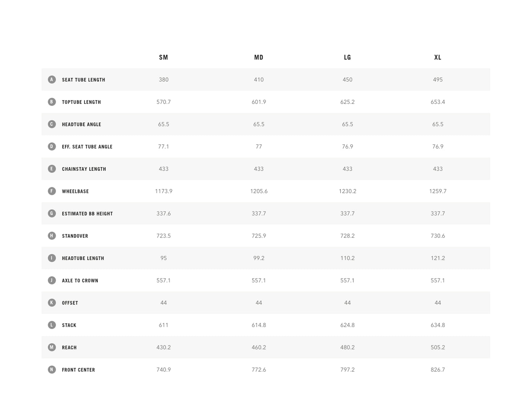Click the XL wheelbase value 1259.7
The image size is (525, 420).
click(437, 191)
